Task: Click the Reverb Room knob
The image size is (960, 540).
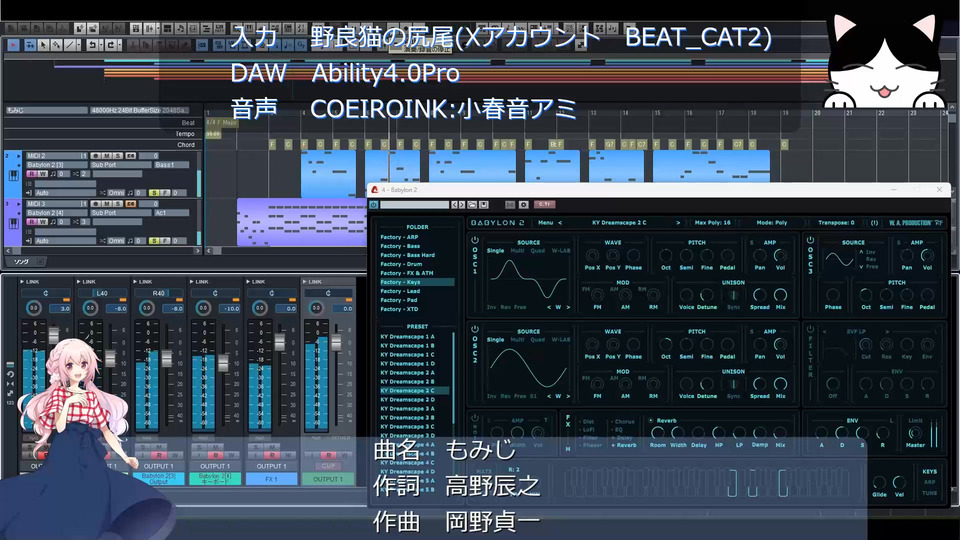Action: point(658,432)
